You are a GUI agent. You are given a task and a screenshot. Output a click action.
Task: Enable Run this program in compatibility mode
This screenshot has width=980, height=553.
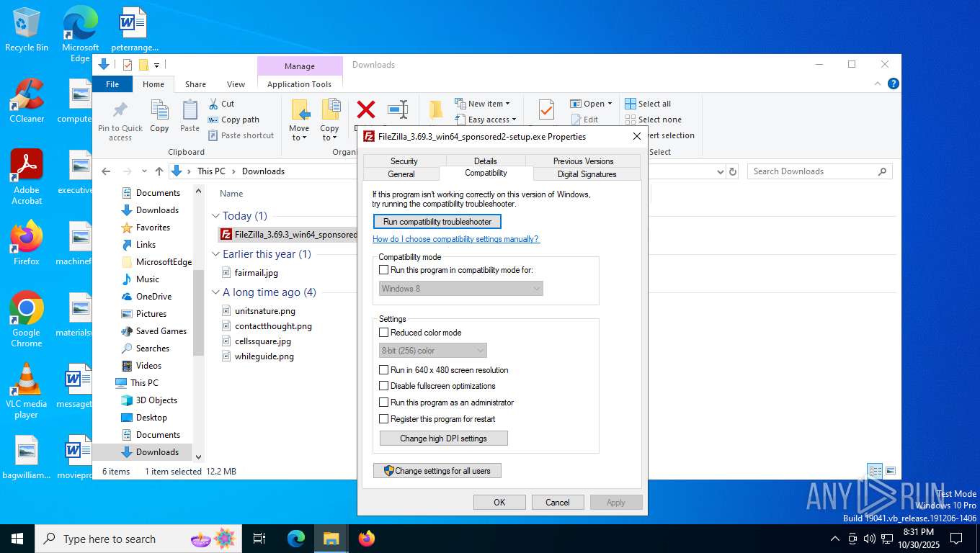(384, 270)
